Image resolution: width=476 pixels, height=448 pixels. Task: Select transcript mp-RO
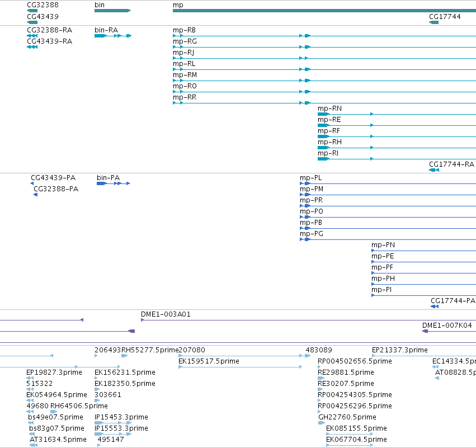click(185, 86)
